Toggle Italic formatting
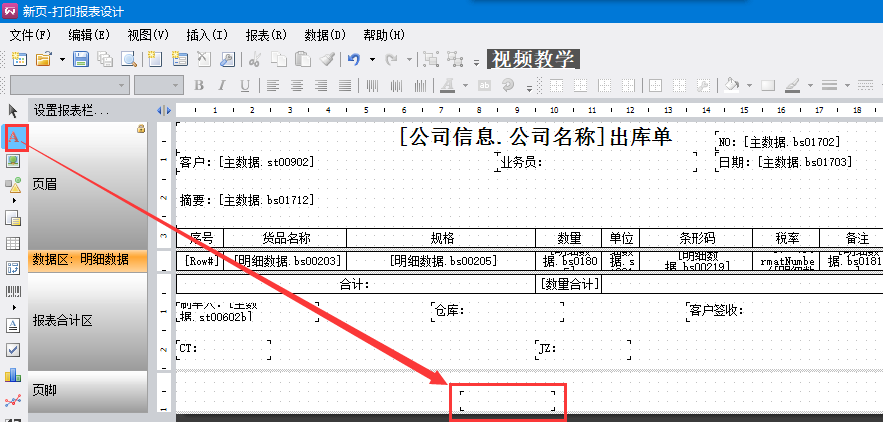883x422 pixels. tap(222, 85)
